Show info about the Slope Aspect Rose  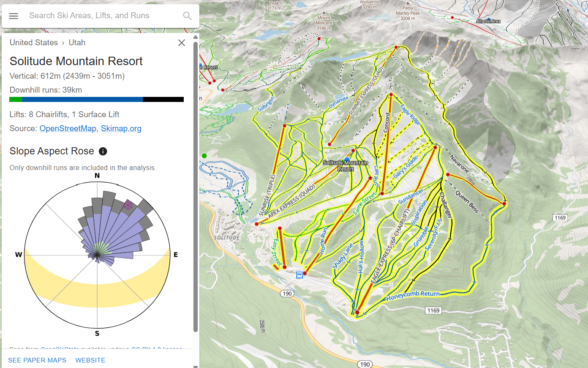[x=103, y=151]
